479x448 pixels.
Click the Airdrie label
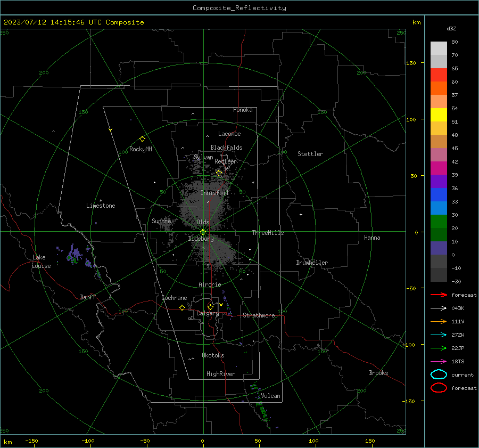pos(210,284)
